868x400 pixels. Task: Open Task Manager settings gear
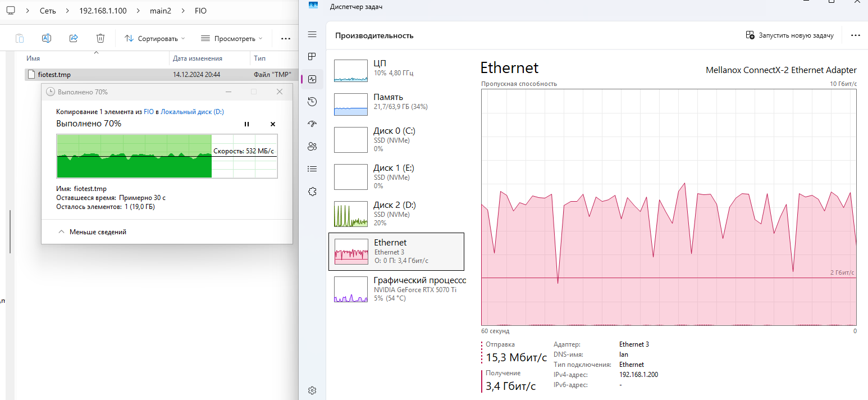[x=313, y=390]
